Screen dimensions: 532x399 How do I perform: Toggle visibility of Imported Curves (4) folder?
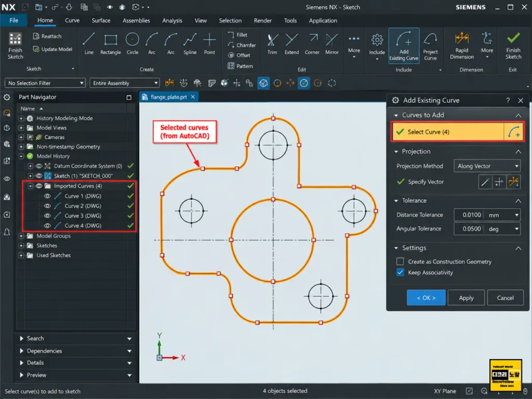coord(39,186)
